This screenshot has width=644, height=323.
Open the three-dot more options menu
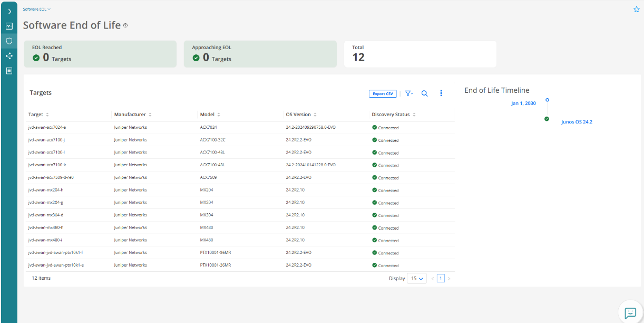click(x=441, y=93)
